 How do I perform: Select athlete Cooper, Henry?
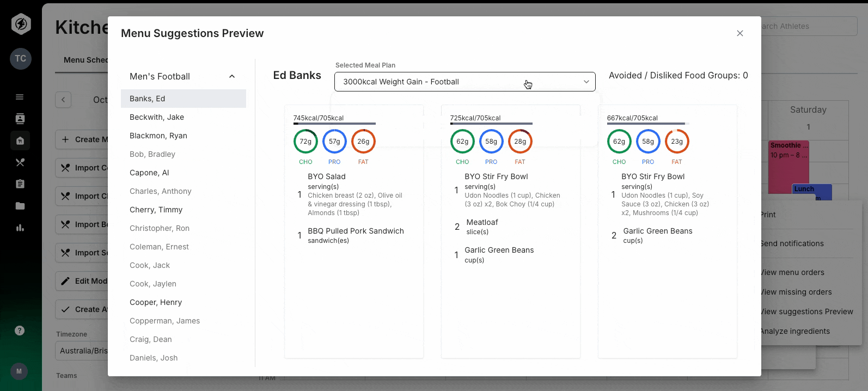point(184,302)
